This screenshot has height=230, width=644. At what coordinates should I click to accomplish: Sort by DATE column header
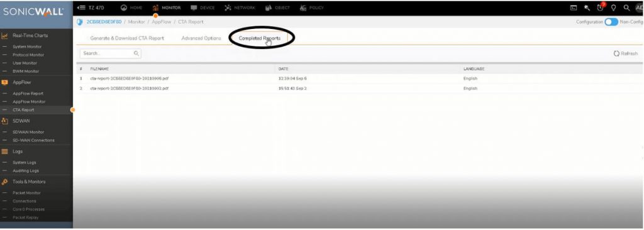click(283, 69)
